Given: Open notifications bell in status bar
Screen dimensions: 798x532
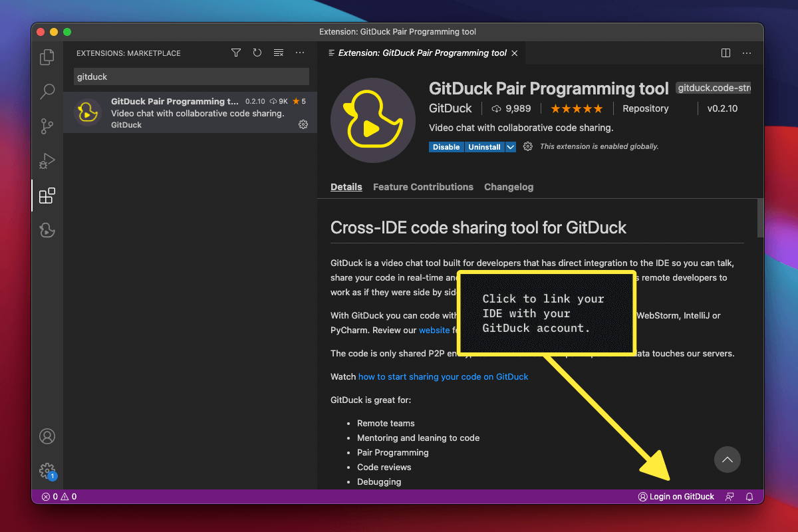Looking at the screenshot, I should pos(749,497).
